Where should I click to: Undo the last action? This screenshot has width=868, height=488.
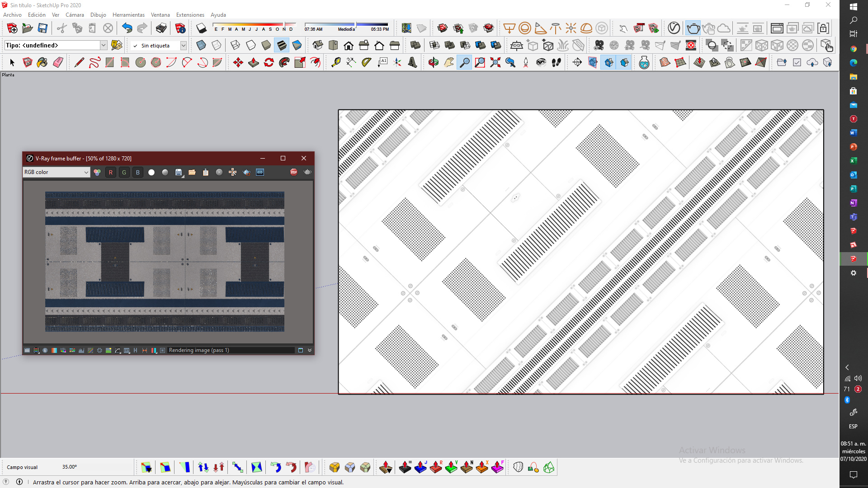[x=127, y=28]
